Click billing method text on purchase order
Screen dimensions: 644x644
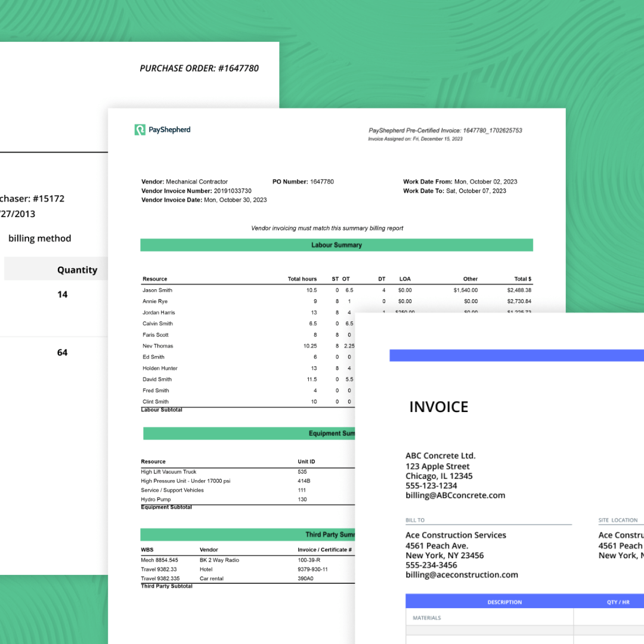pyautogui.click(x=40, y=238)
